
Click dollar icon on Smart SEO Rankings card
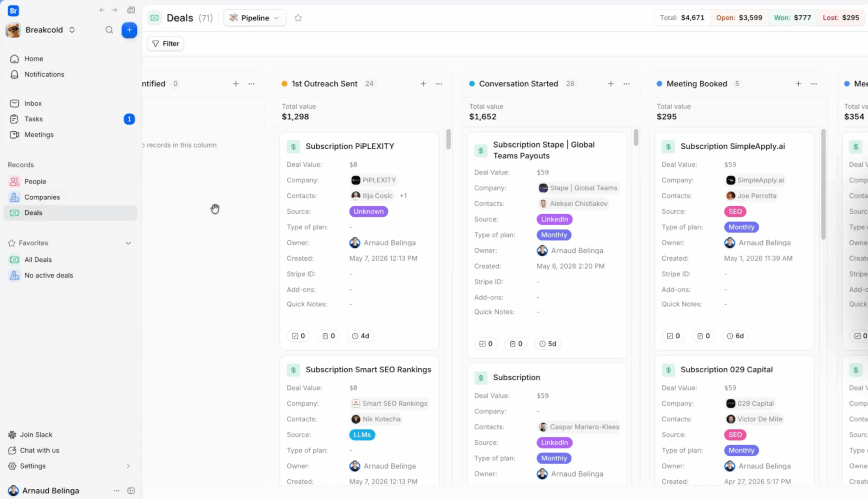click(293, 370)
